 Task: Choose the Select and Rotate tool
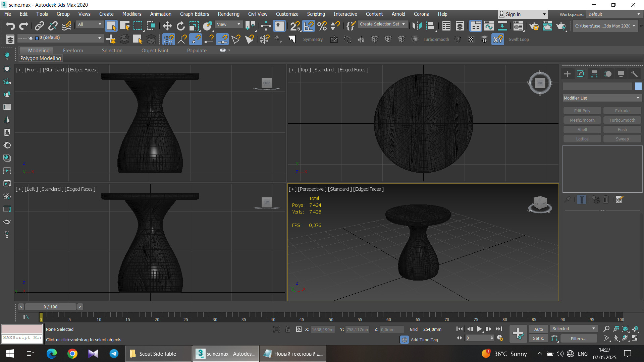(181, 26)
